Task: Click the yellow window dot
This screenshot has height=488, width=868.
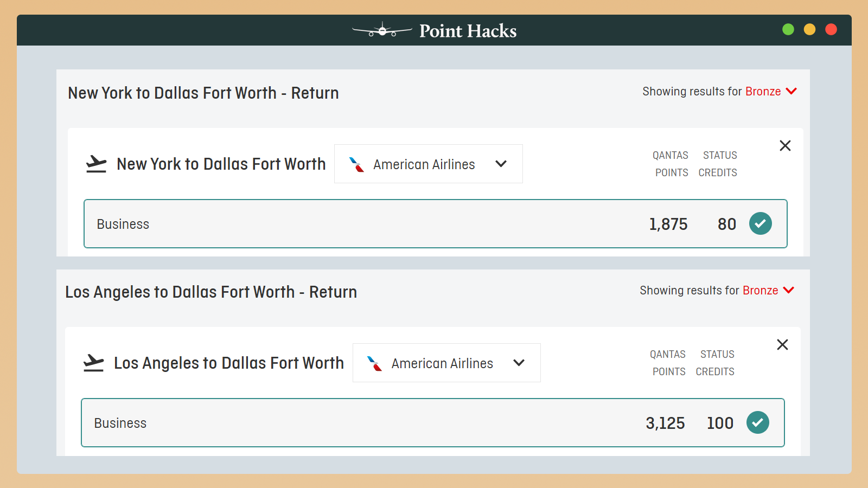Action: (809, 29)
